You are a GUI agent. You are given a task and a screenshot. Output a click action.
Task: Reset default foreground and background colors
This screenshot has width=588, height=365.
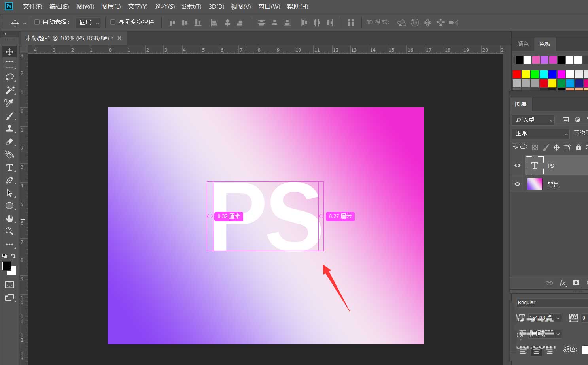click(5, 256)
